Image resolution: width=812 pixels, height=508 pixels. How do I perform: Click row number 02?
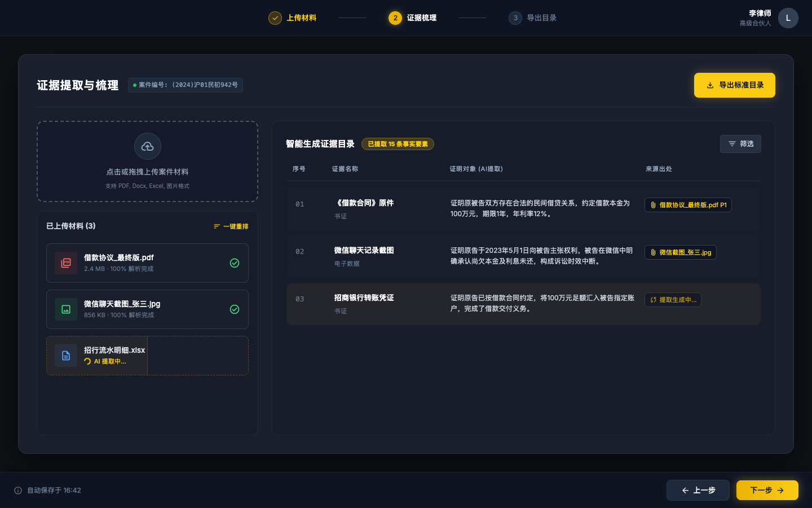300,252
